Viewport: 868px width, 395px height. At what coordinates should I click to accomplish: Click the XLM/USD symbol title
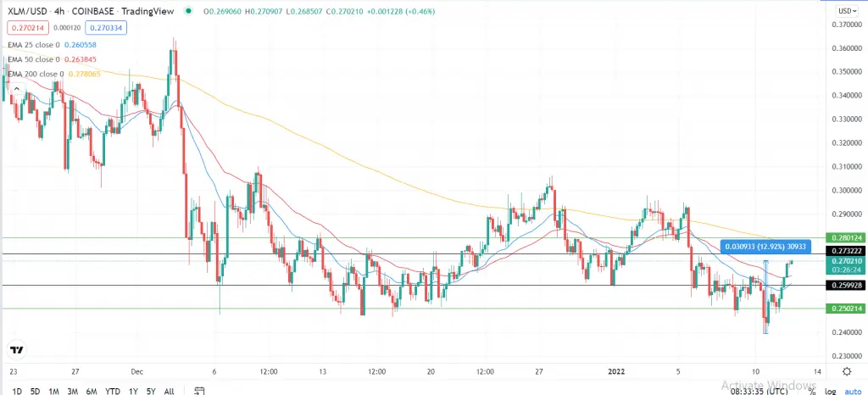click(x=28, y=10)
